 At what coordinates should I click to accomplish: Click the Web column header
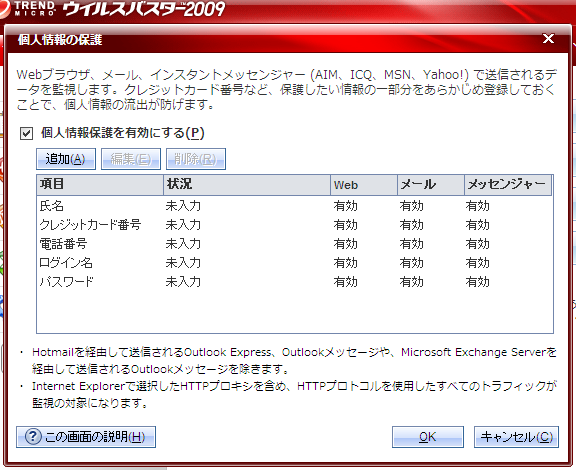[x=364, y=185]
